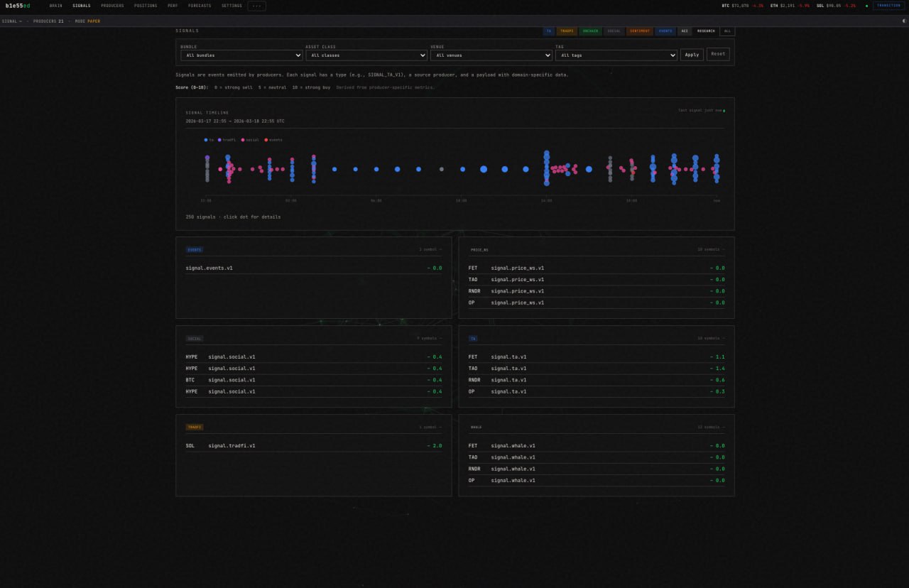Click the BTC price ticker
Image resolution: width=909 pixels, height=588 pixels.
(743, 6)
